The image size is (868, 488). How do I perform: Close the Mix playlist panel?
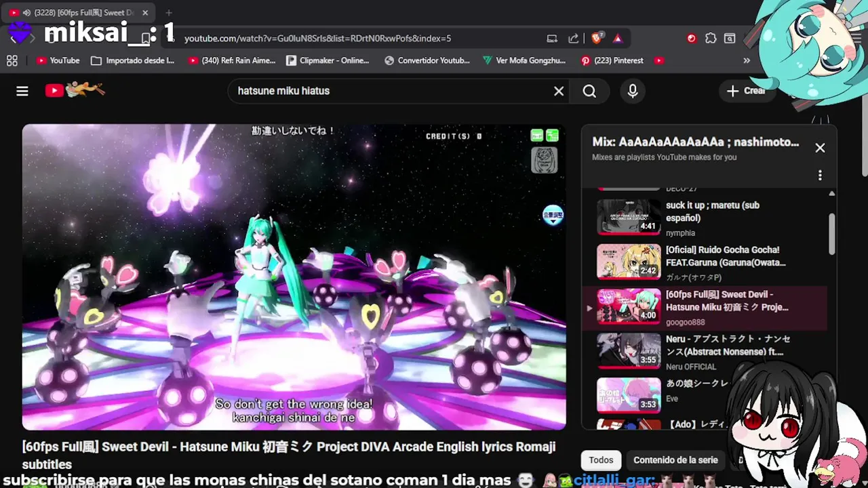(820, 148)
